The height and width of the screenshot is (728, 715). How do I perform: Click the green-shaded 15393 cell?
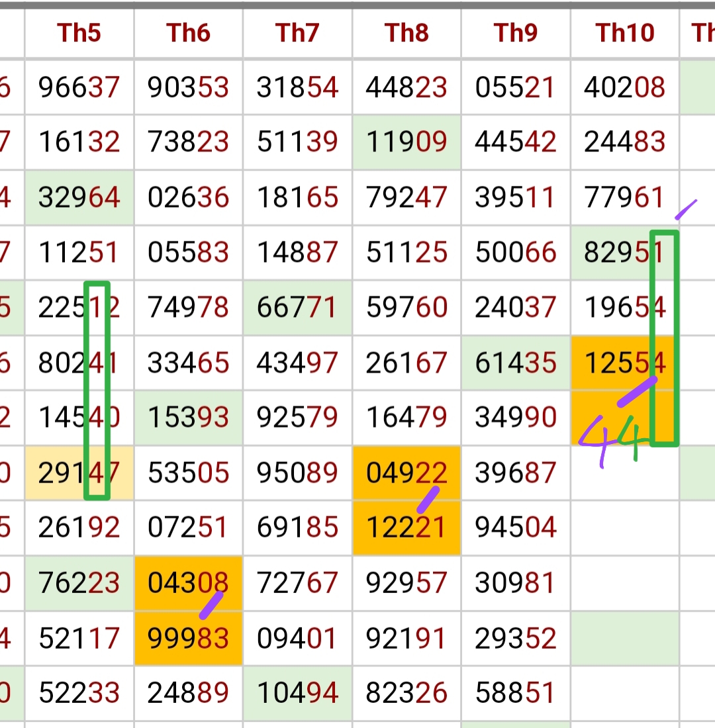coord(188,418)
